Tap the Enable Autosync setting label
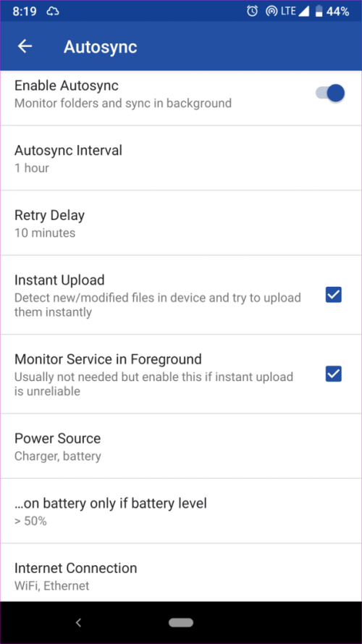The image size is (362, 644). pos(67,85)
